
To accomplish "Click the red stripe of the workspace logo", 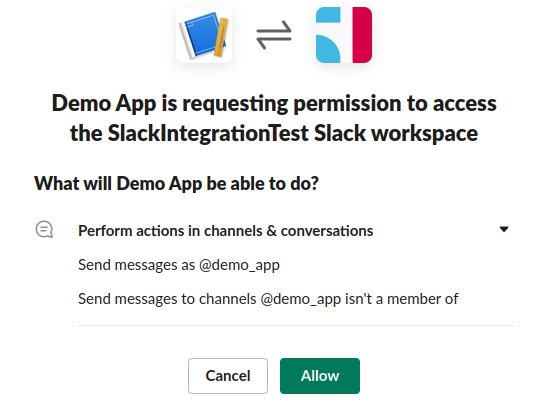I will (x=362, y=35).
